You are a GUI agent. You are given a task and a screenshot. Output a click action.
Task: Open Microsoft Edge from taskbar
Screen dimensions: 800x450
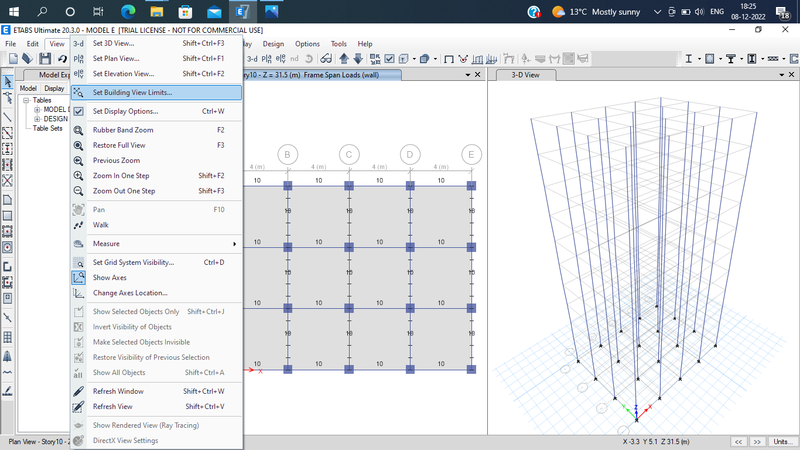coord(128,11)
